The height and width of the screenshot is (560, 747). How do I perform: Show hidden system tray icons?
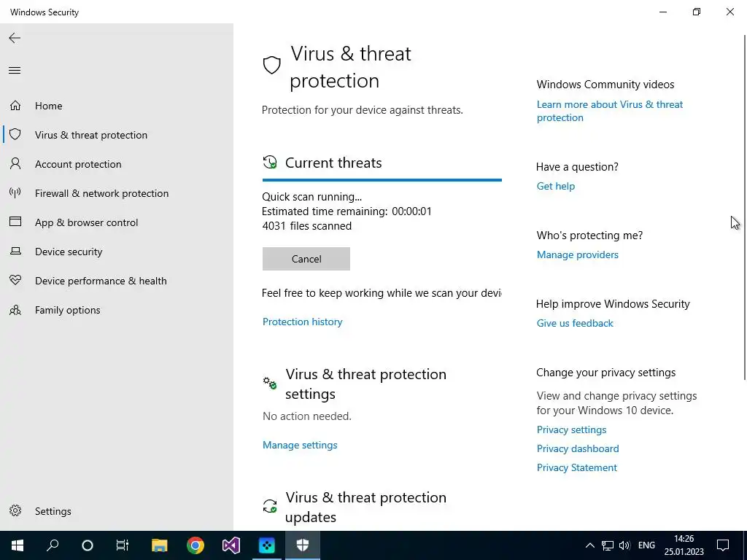click(x=589, y=545)
